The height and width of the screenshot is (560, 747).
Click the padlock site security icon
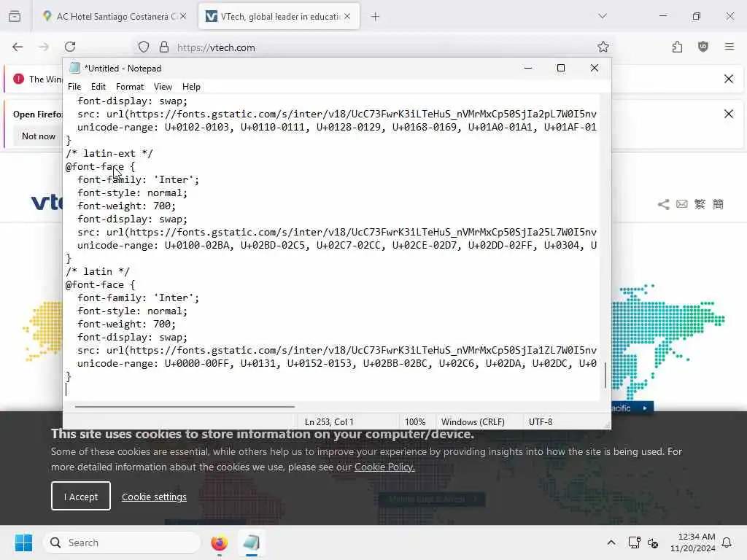click(x=164, y=47)
